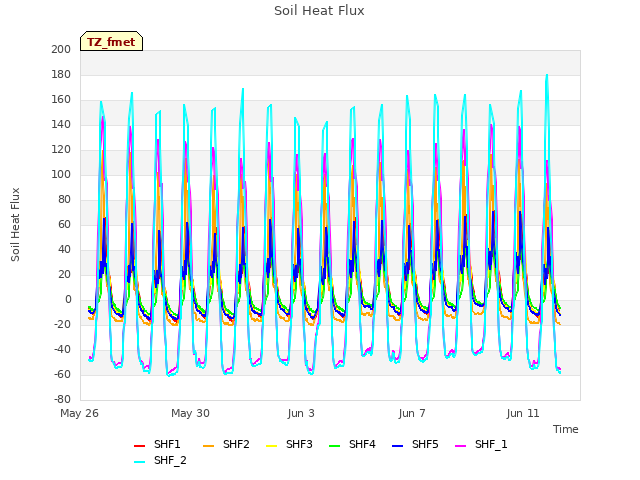The height and width of the screenshot is (480, 640).
Task: Click the Soil Heat Flux chart title
Action: coord(319,11)
